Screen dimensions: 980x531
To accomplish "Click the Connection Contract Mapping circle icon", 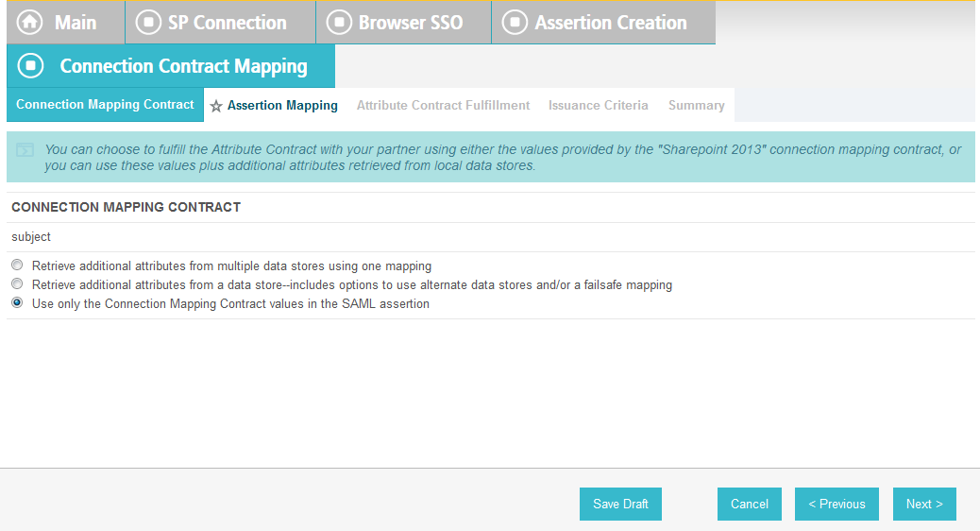I will 30,66.
